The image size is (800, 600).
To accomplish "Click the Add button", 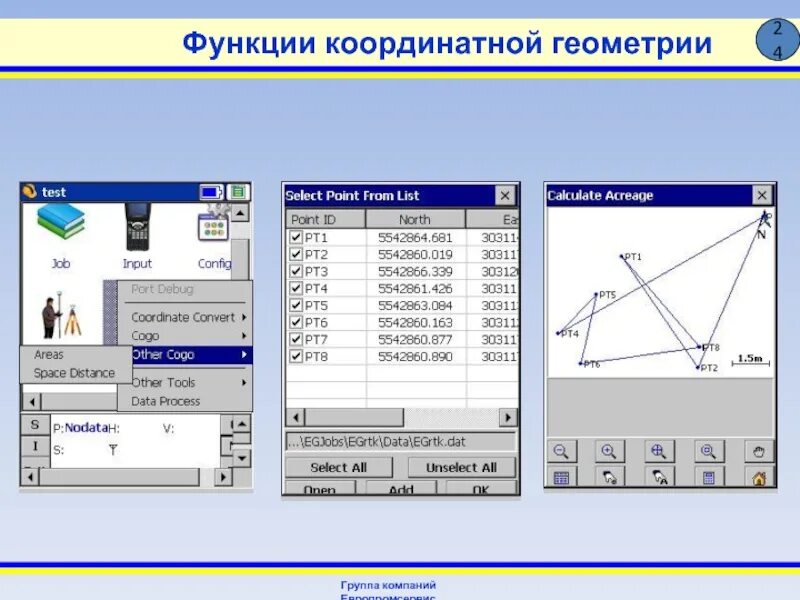I will [x=401, y=488].
